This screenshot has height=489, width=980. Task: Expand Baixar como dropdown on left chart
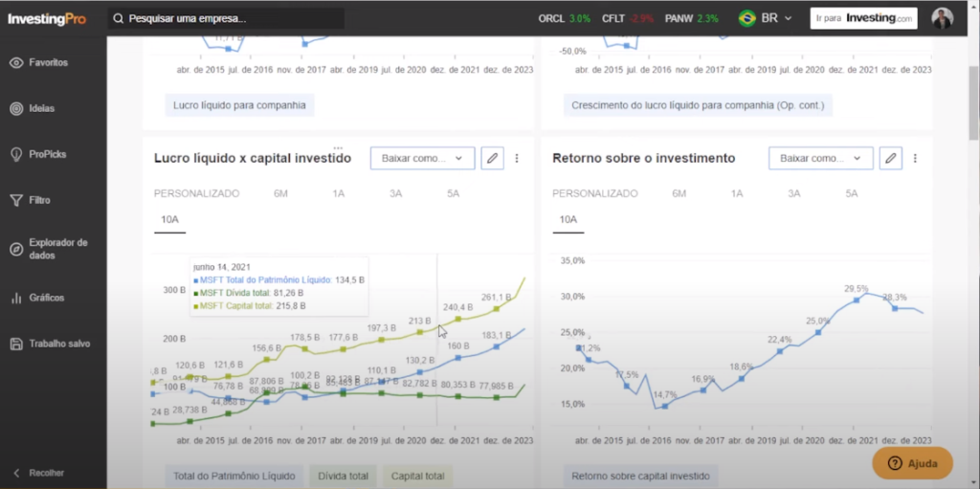pyautogui.click(x=422, y=158)
